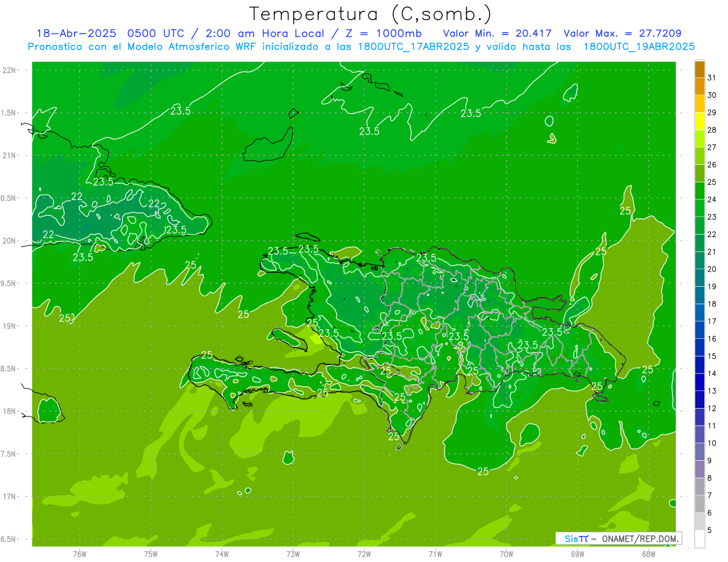The image size is (728, 562).
Task: Pick the yellow swatch between 28 and 29
Action: (x=699, y=121)
